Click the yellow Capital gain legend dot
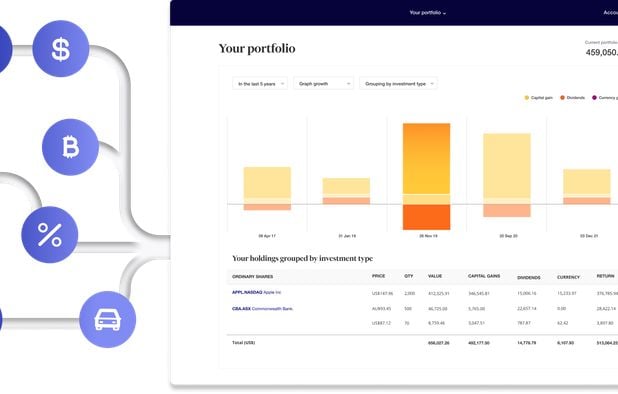This screenshot has height=394, width=618. [x=527, y=98]
